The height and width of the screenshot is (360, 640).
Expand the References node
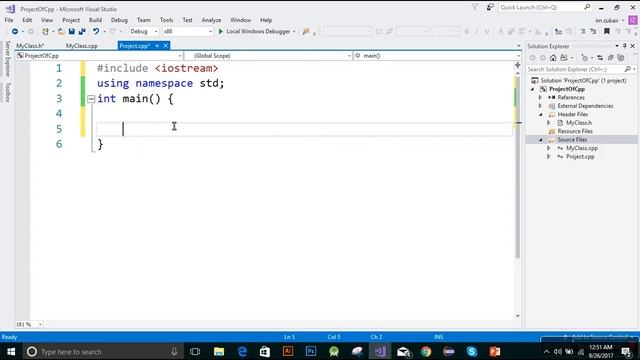click(x=540, y=98)
